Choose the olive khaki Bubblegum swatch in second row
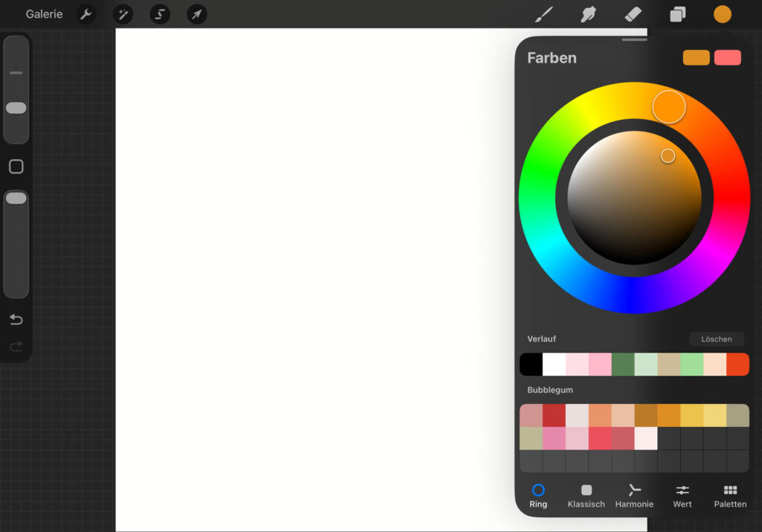The width and height of the screenshot is (762, 532). point(531,438)
